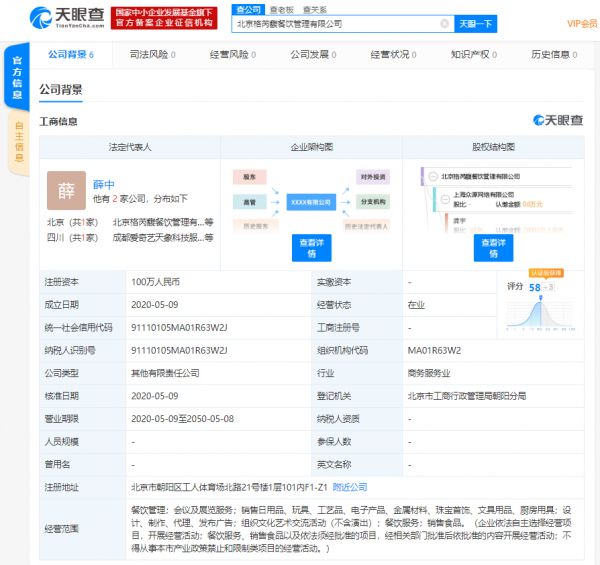Click the company name search input field
Screen dimensions: 600x565
tap(335, 22)
